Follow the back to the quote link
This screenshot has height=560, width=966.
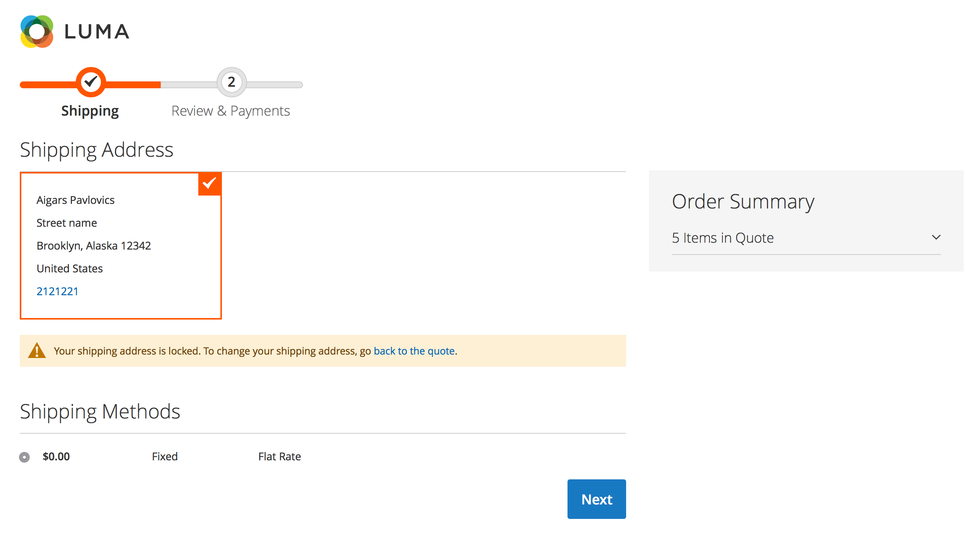[x=414, y=351]
